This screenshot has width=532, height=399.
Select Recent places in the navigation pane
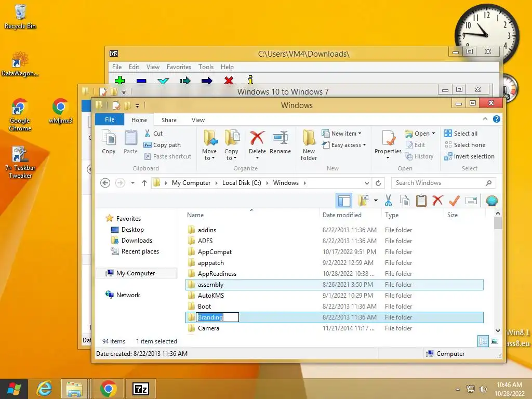click(135, 251)
